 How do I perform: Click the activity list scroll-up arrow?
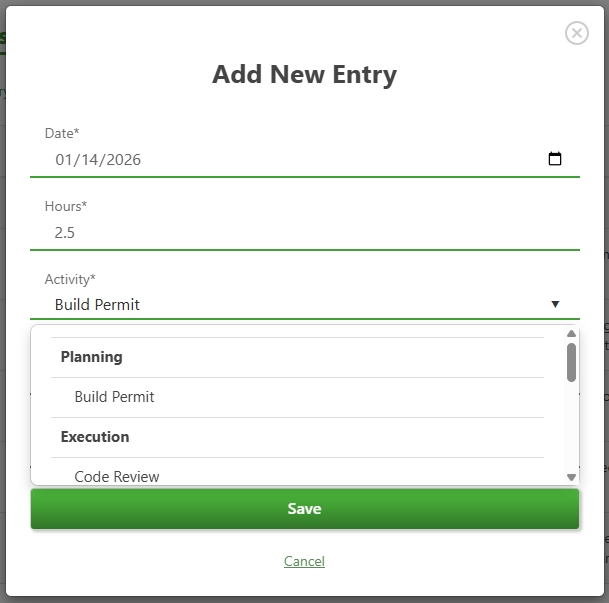(x=571, y=334)
